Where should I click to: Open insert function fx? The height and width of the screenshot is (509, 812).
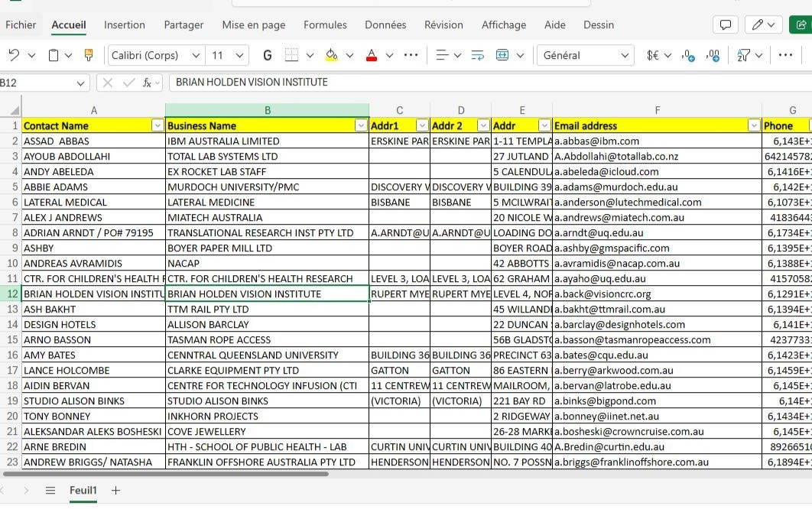[147, 83]
